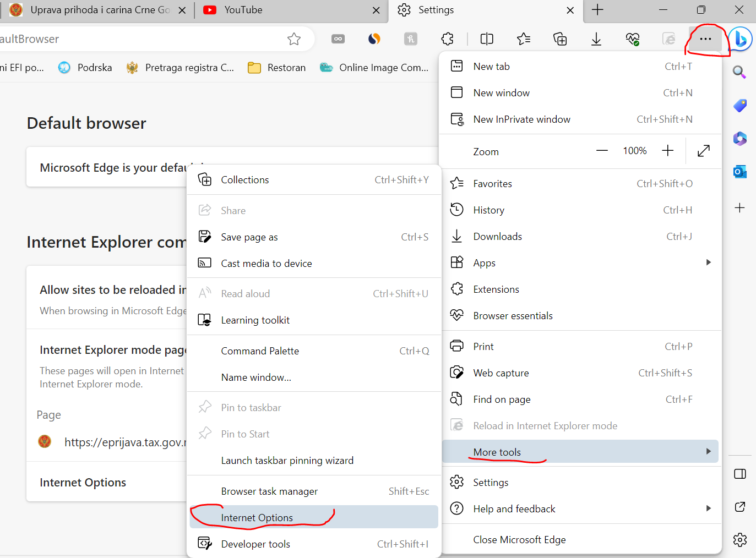The height and width of the screenshot is (558, 756).
Task: Open the Outlook icon in the sidebar
Action: pos(739,172)
